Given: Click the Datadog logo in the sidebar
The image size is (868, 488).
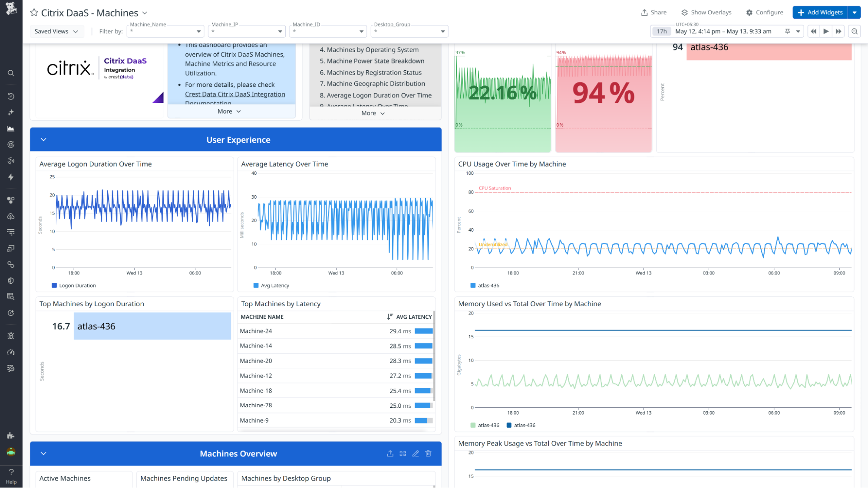Looking at the screenshot, I should (11, 8).
